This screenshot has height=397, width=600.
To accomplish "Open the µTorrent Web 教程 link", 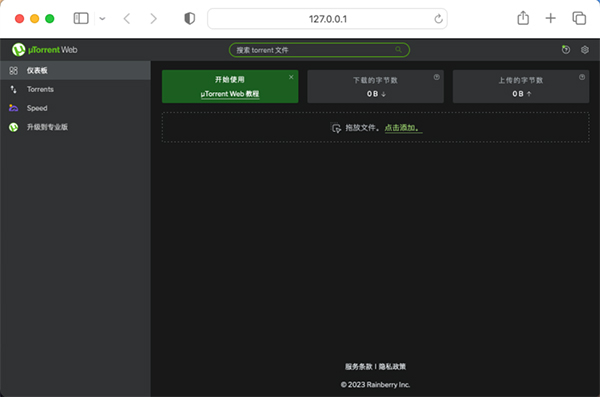I will pyautogui.click(x=230, y=94).
